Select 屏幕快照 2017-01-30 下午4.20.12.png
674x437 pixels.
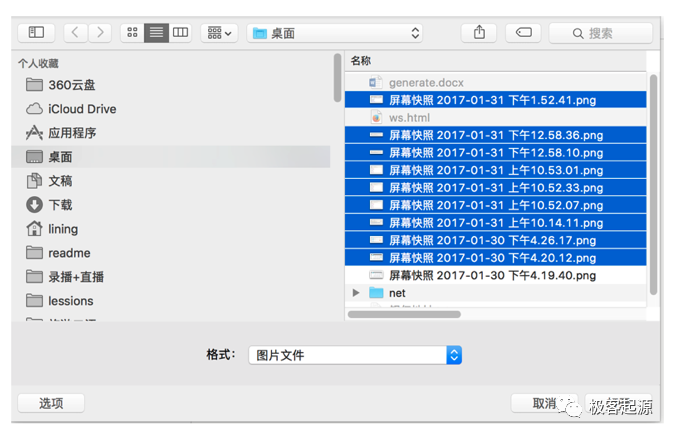pyautogui.click(x=495, y=258)
